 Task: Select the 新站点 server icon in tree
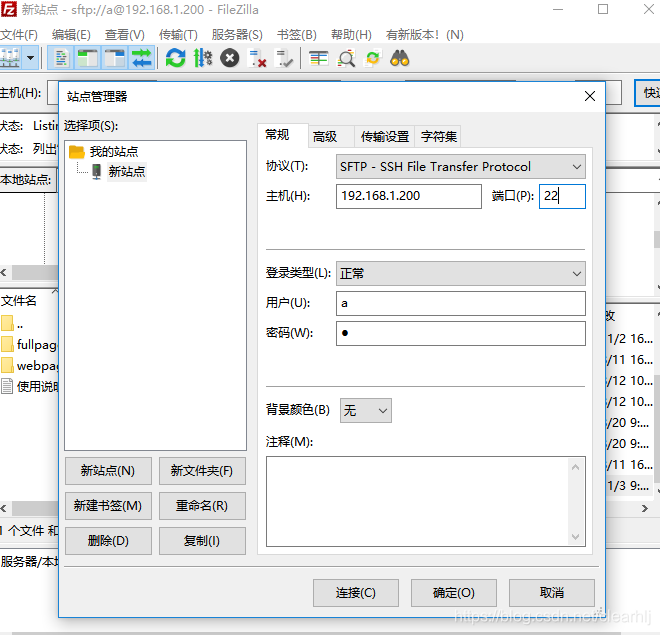click(97, 172)
